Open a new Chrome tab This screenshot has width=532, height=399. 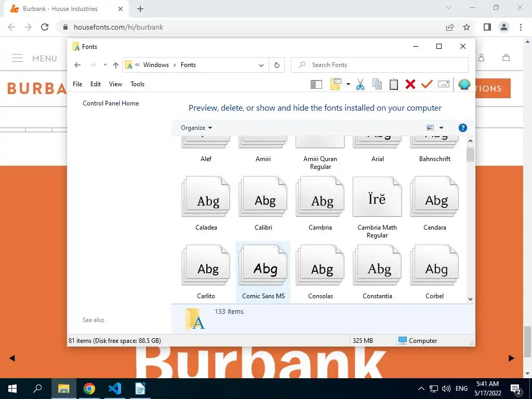[140, 9]
